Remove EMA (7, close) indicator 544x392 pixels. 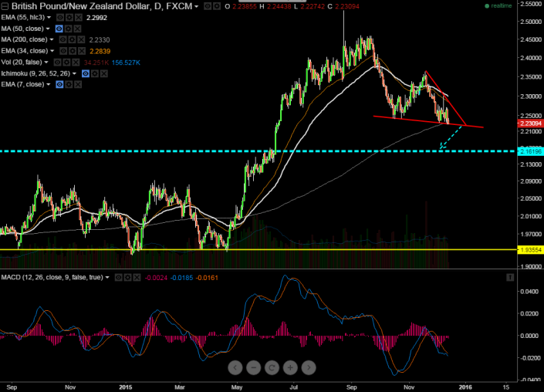(78, 84)
